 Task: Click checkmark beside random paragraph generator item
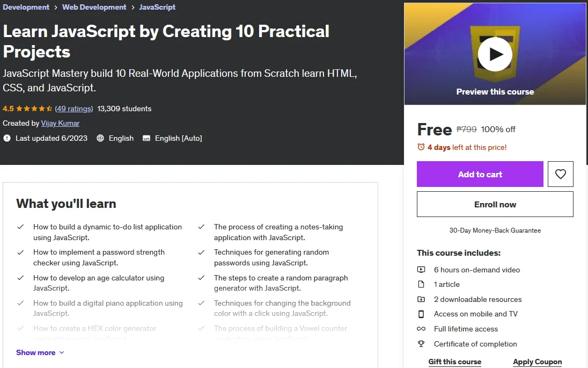click(x=201, y=278)
